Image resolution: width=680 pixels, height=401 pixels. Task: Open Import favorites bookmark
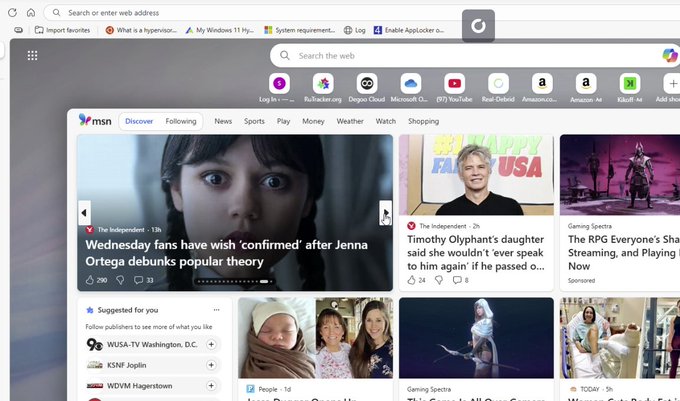click(x=62, y=30)
